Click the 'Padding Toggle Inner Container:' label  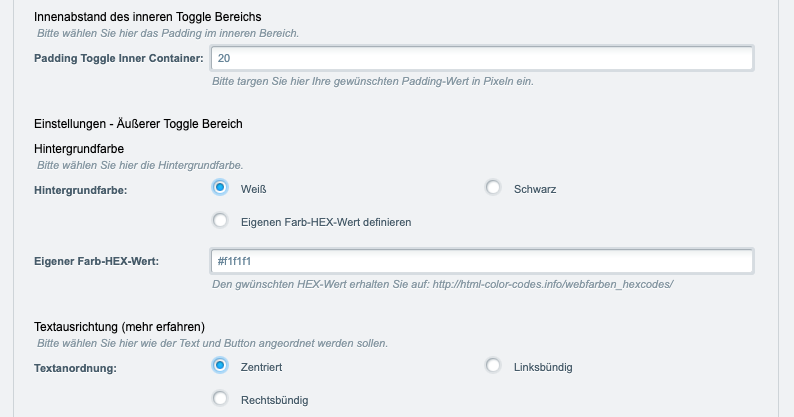tap(118, 58)
